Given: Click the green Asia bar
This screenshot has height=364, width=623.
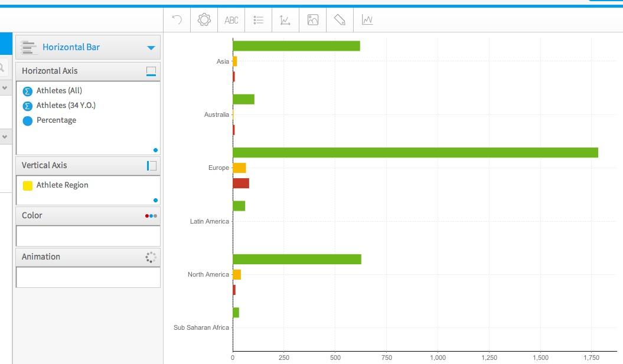Looking at the screenshot, I should point(296,46).
